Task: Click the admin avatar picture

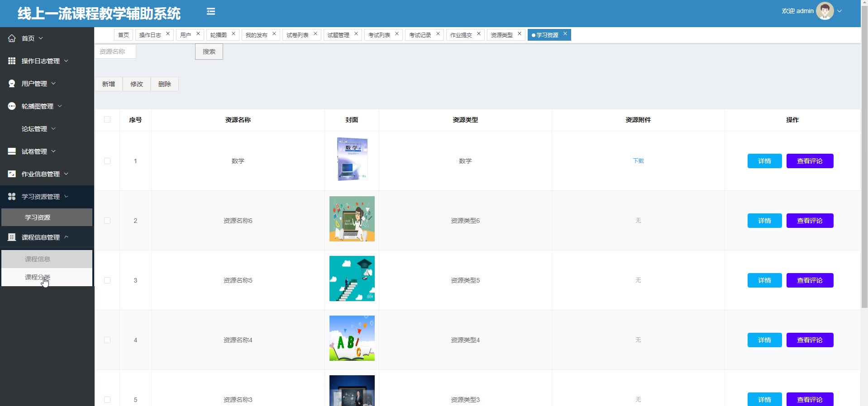Action: 825,11
